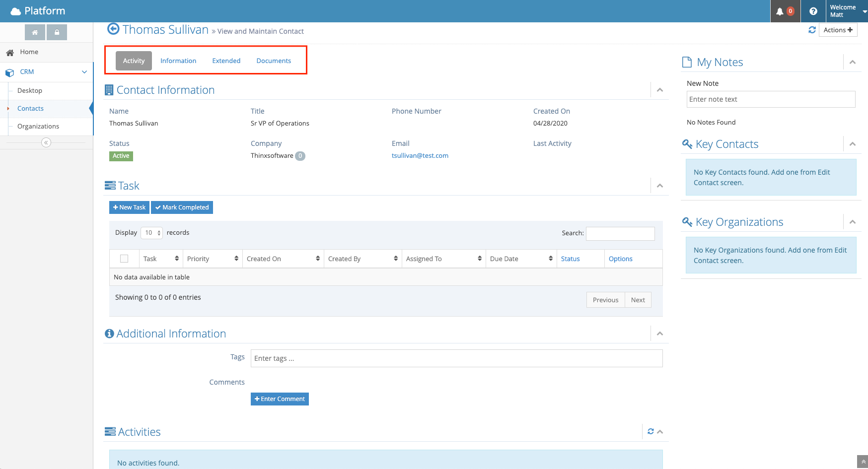Open the Display records count dropdown
Image resolution: width=868 pixels, height=469 pixels.
pyautogui.click(x=151, y=233)
